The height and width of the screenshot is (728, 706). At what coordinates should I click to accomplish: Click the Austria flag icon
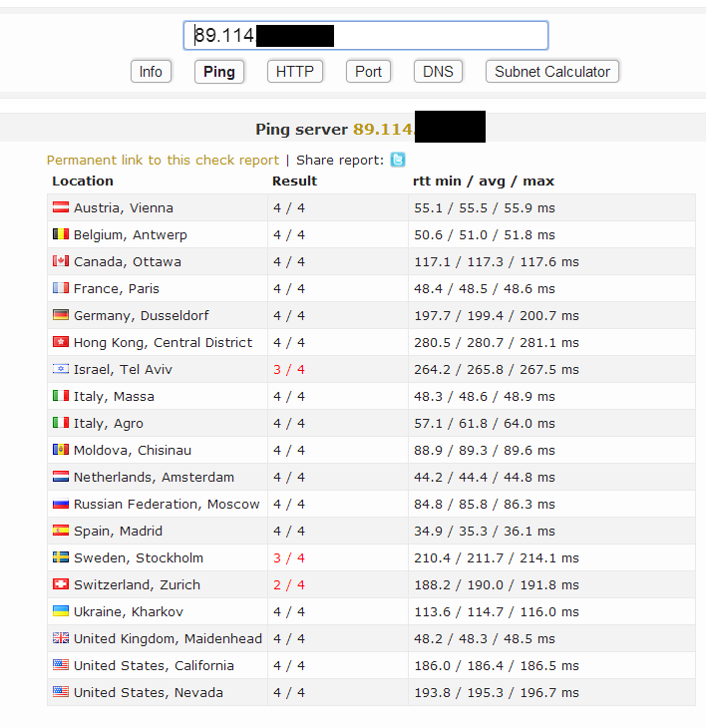(x=60, y=208)
